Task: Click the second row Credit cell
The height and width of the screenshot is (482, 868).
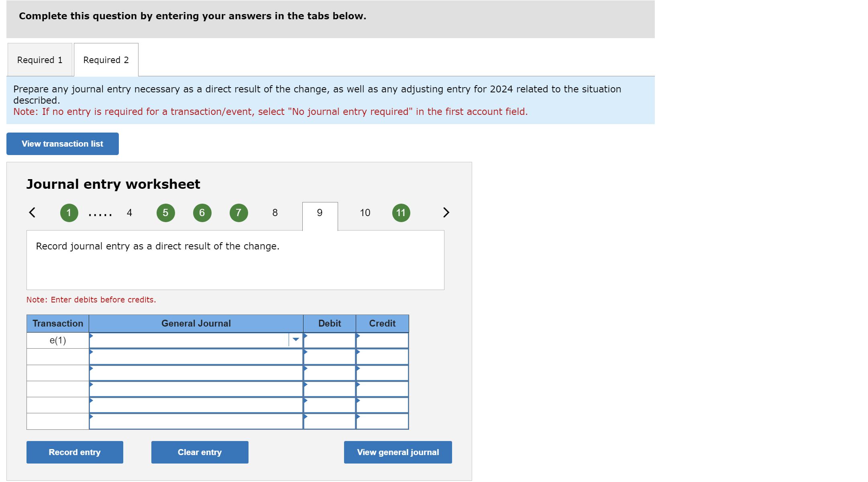Action: (382, 357)
